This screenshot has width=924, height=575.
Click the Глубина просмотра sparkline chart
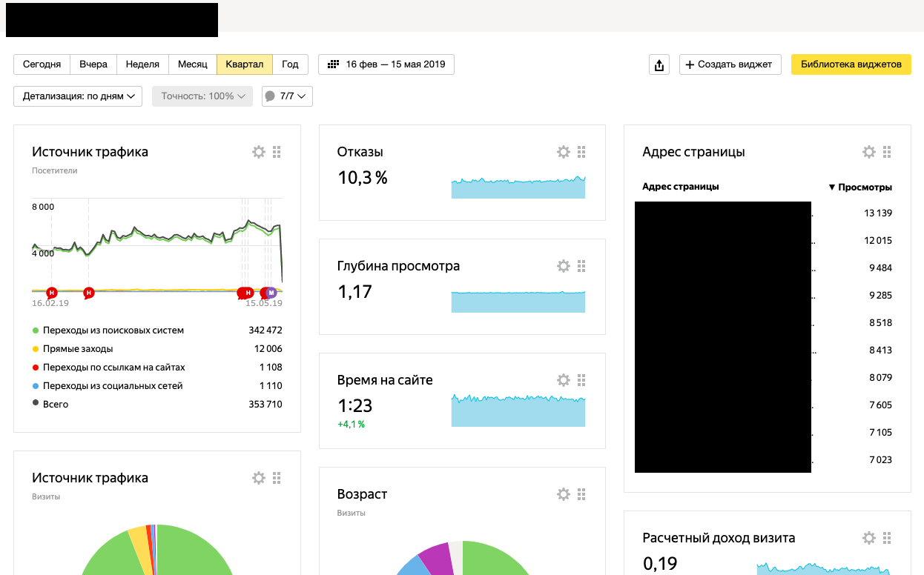518,302
